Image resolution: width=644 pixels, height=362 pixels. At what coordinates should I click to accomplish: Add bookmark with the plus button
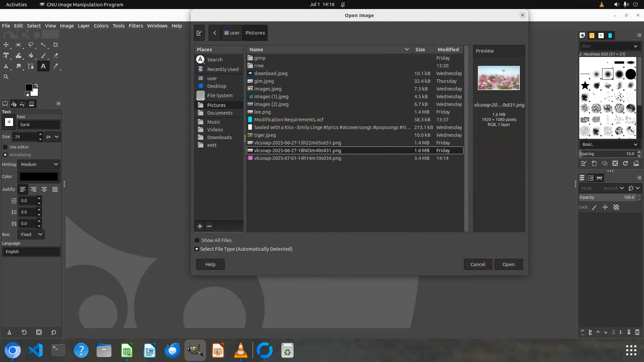[x=200, y=226]
